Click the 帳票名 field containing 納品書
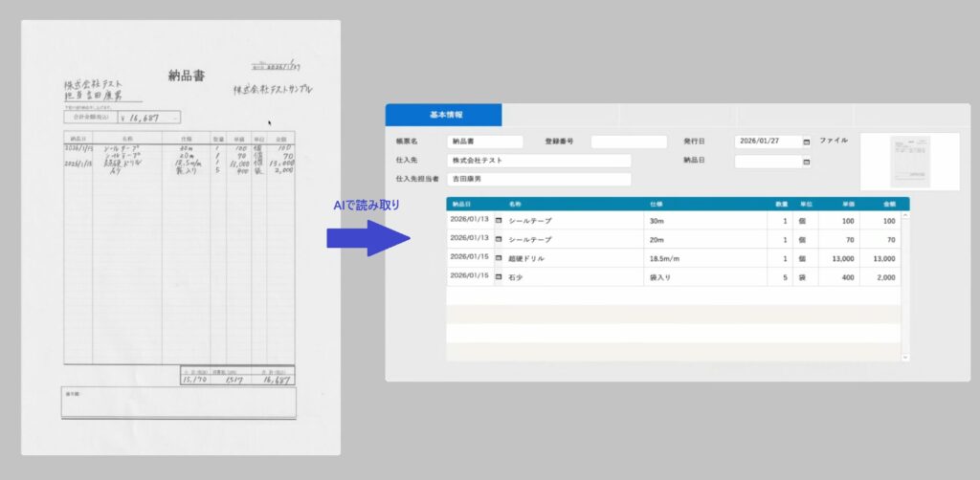This screenshot has height=480, width=980. (485, 142)
